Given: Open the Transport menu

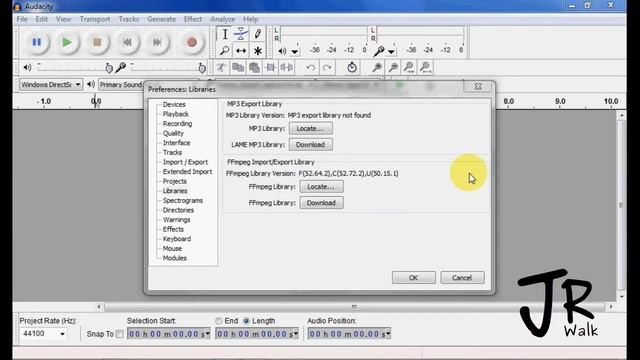Looking at the screenshot, I should [x=95, y=19].
